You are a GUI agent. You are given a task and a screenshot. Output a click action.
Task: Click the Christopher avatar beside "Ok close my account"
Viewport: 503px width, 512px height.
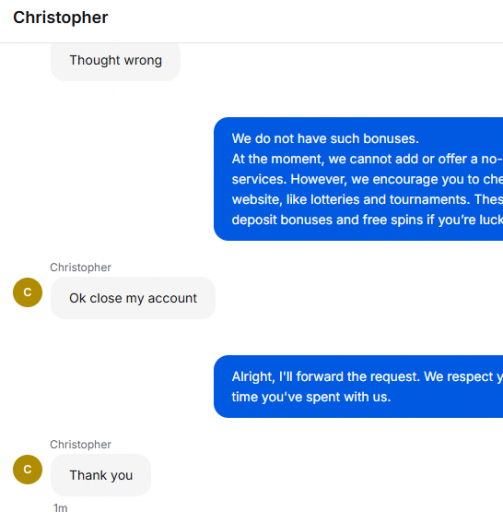(x=28, y=292)
